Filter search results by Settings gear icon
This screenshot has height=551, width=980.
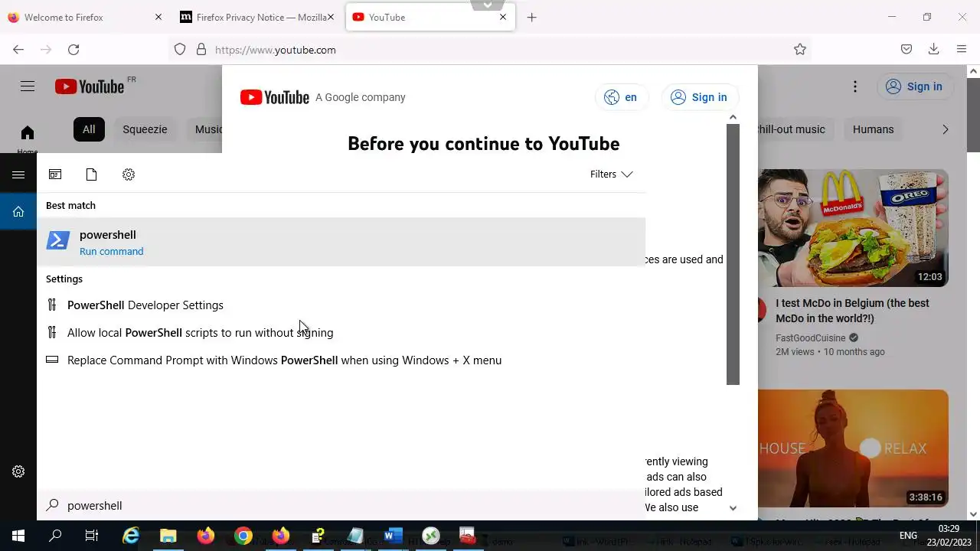pos(129,174)
